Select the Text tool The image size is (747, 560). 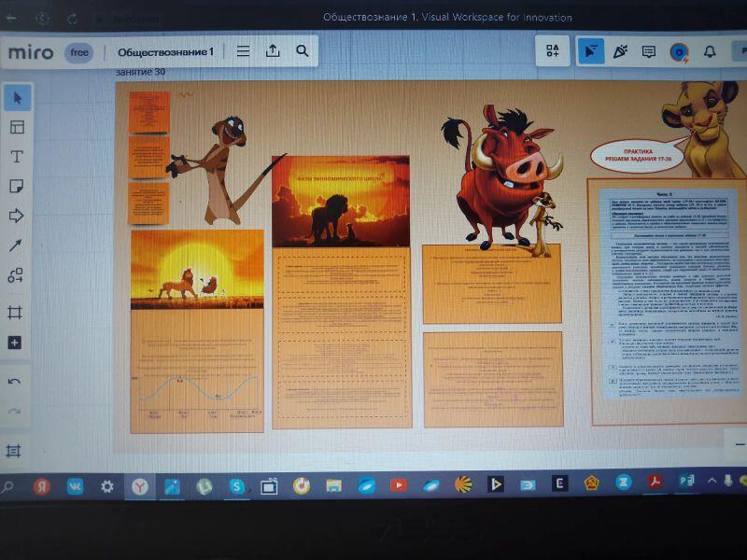coord(17,157)
